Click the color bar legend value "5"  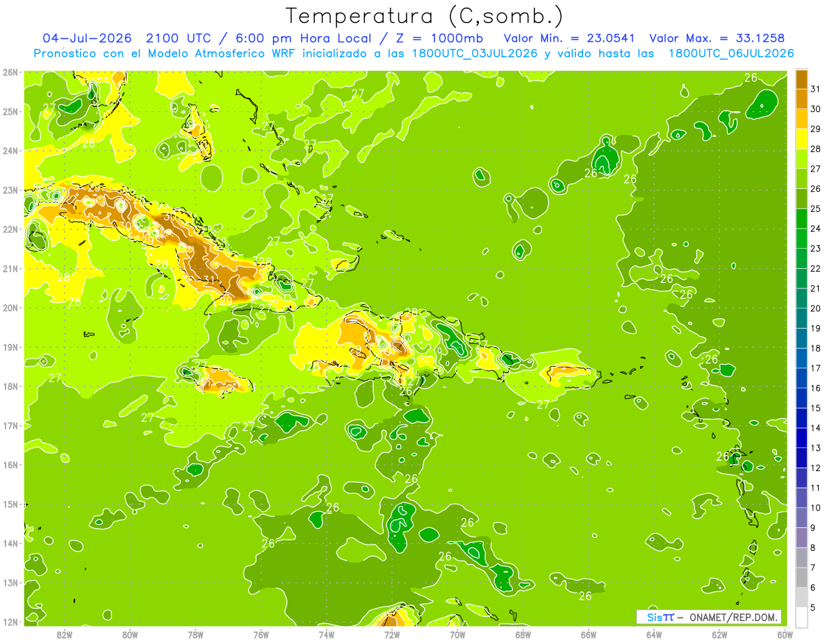coord(813,607)
